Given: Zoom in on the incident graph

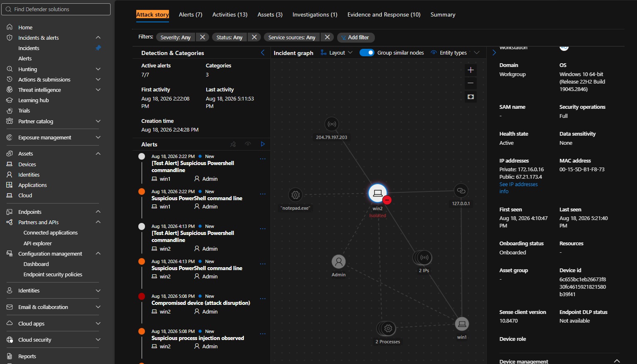Looking at the screenshot, I should pyautogui.click(x=471, y=70).
